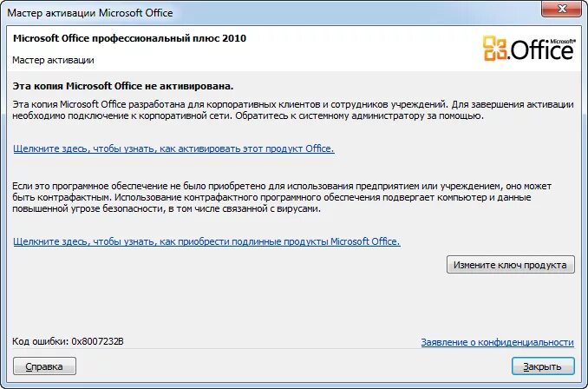This screenshot has width=588, height=389.
Task: Open the Заявление о конфиденциальности link
Action: [497, 342]
